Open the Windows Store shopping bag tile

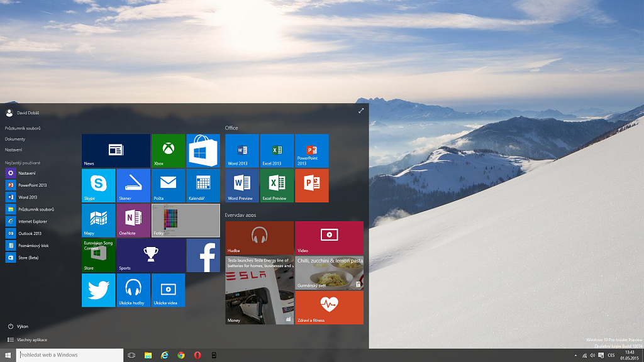[203, 151]
